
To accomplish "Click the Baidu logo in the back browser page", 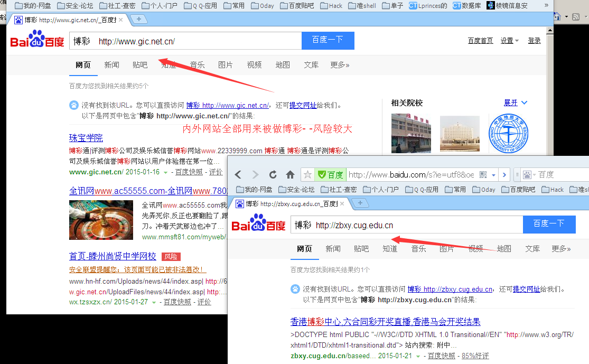I will coord(37,39).
